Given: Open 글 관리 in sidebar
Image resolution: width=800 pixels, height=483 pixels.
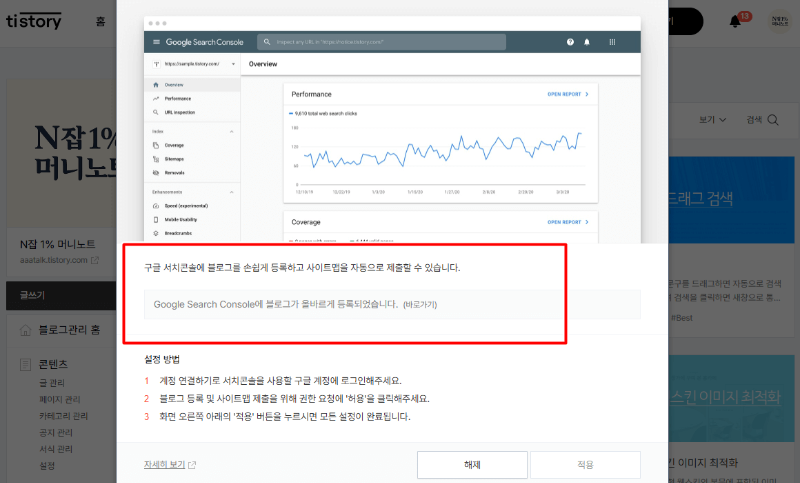Looking at the screenshot, I should coord(52,383).
